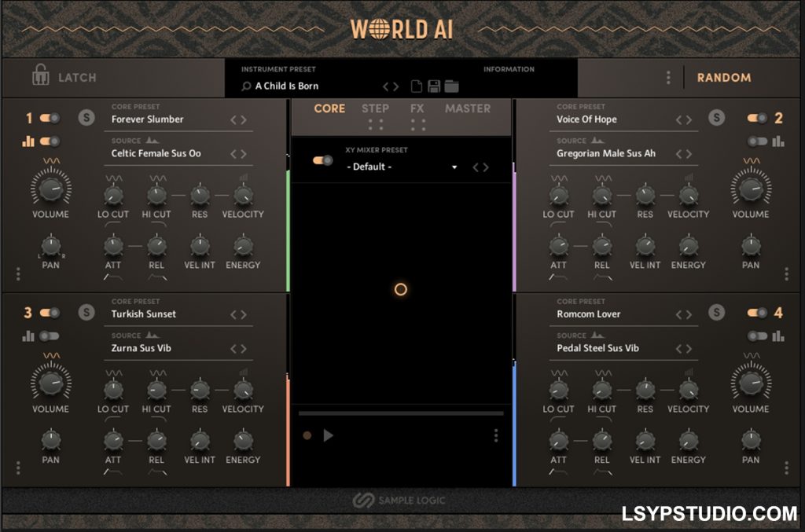Go to next instrument preset arrow

[x=396, y=86]
